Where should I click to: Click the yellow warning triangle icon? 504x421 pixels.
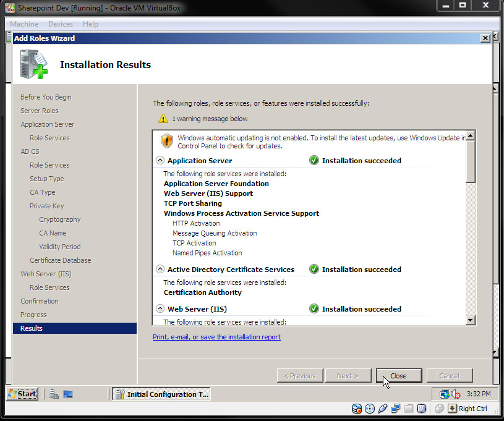tap(163, 119)
